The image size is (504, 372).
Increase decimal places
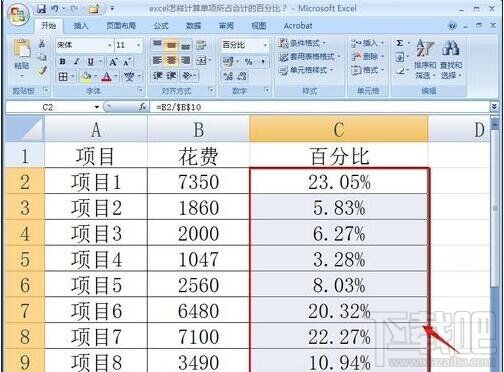click(228, 76)
